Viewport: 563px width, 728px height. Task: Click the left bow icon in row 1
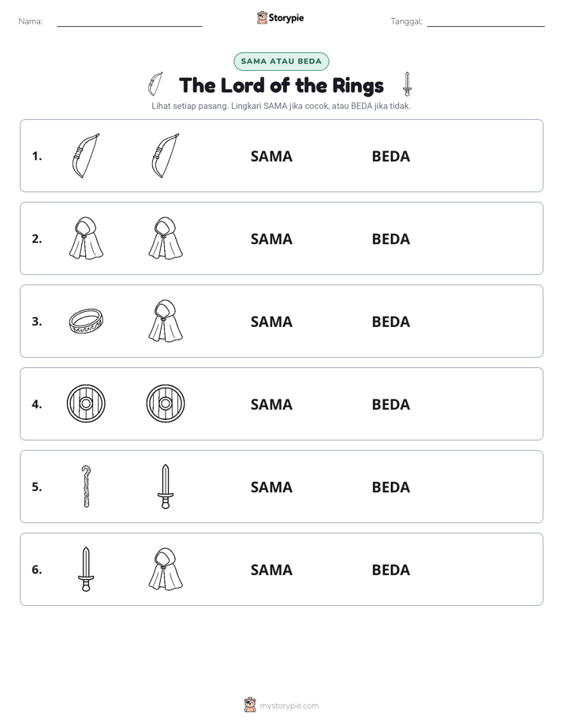click(x=86, y=155)
